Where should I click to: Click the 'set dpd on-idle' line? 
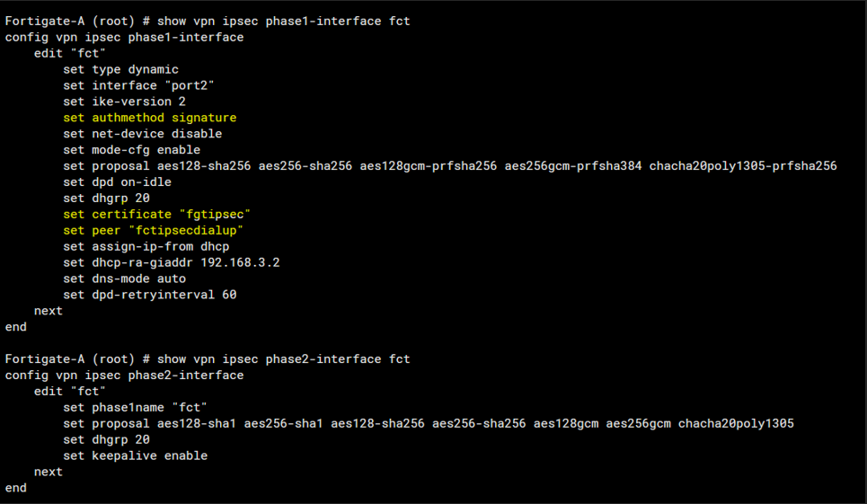[117, 182]
